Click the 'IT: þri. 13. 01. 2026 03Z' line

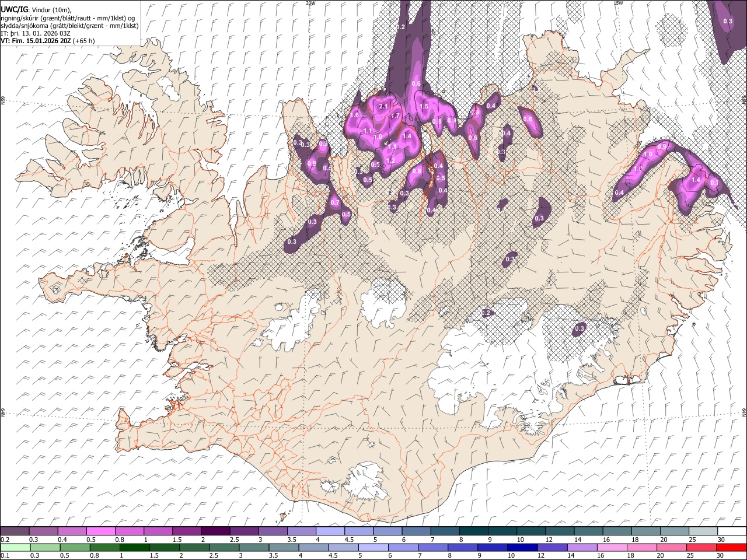[35, 33]
